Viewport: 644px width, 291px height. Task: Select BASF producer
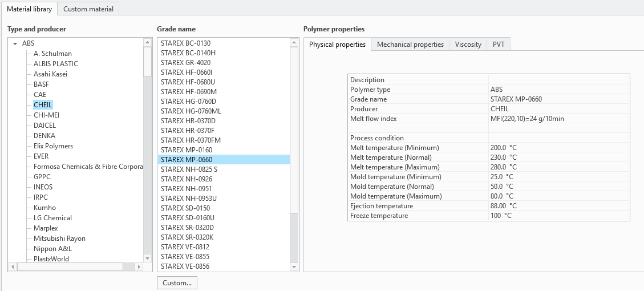tap(41, 84)
